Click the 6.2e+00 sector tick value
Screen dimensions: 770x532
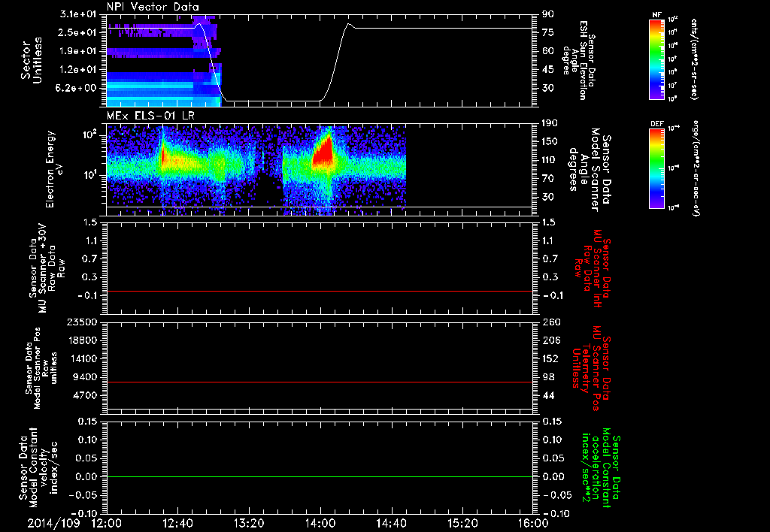[x=77, y=88]
